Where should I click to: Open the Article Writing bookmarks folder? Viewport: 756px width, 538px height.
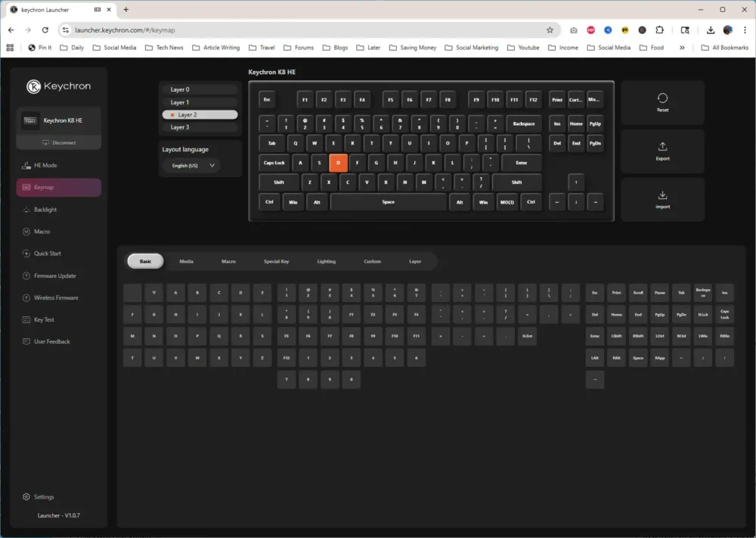[215, 47]
